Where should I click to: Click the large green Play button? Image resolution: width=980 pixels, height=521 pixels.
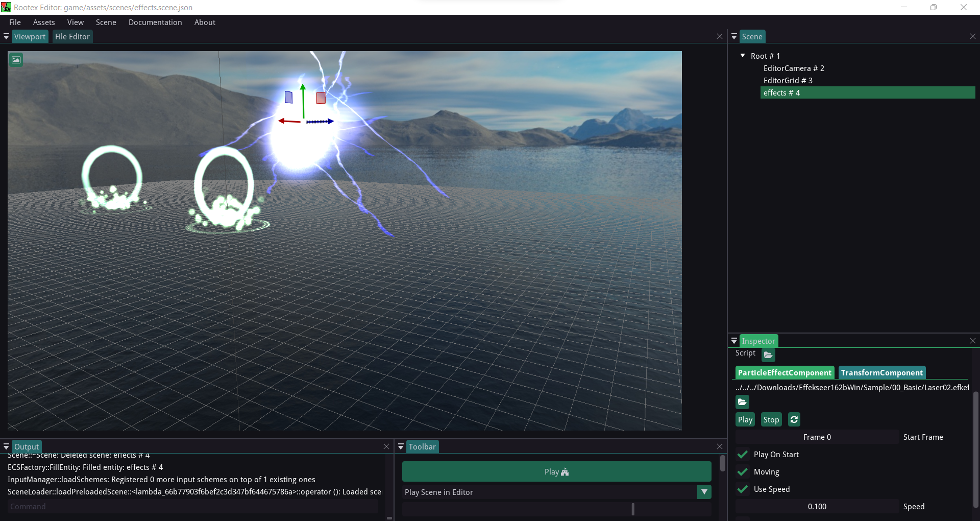(x=556, y=471)
